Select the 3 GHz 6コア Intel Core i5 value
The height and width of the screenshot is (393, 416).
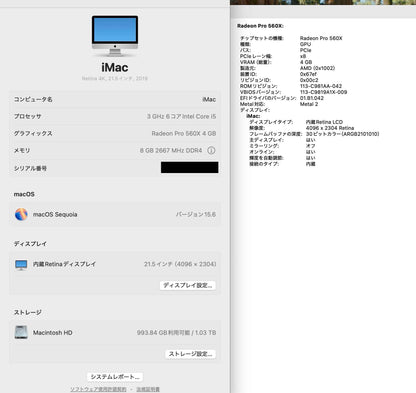click(181, 116)
